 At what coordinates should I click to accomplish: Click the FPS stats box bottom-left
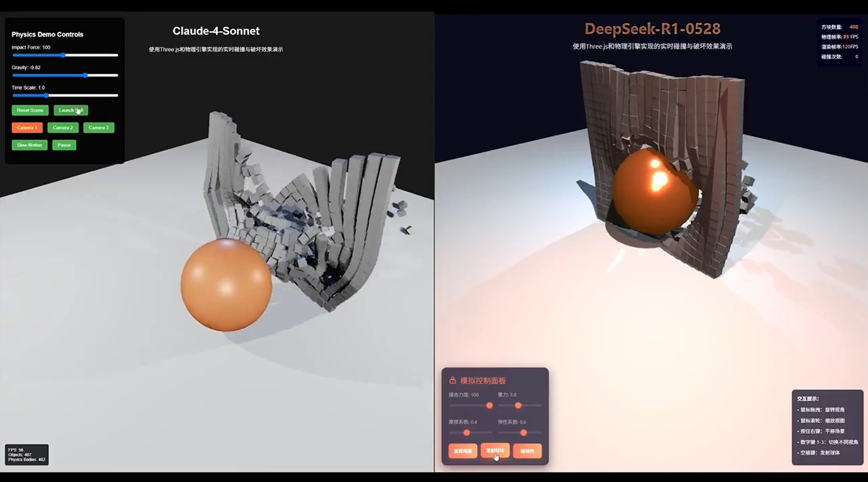click(26, 455)
